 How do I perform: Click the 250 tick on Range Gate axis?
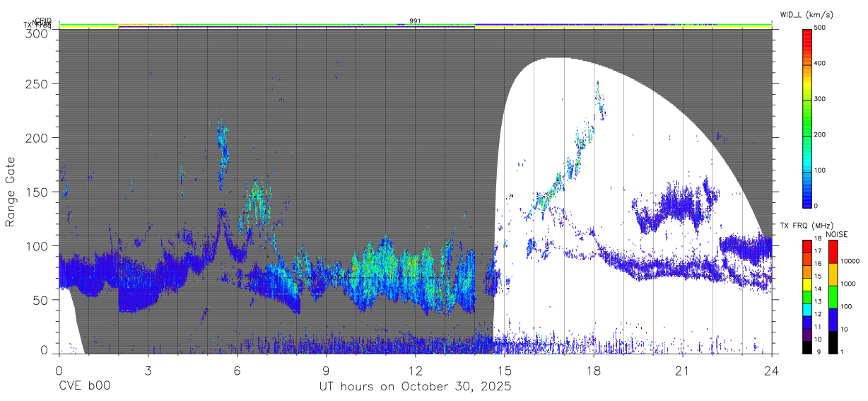pyautogui.click(x=37, y=84)
